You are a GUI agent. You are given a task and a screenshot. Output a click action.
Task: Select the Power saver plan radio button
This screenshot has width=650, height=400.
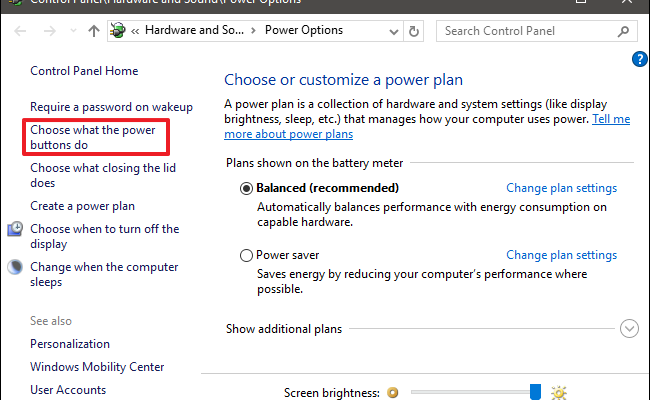(247, 255)
